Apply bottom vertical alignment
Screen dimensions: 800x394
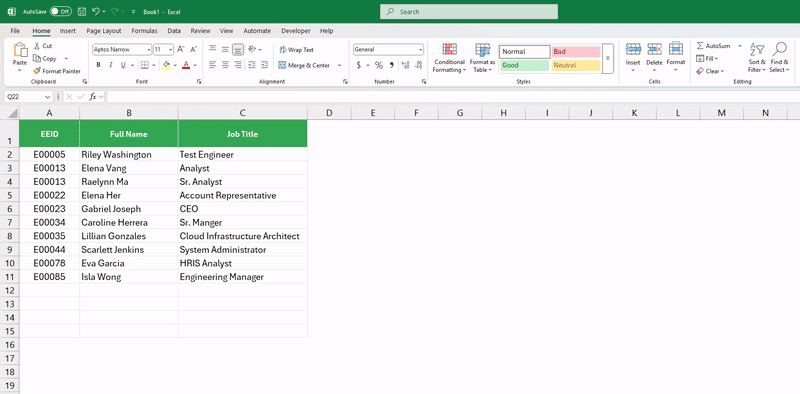click(237, 50)
